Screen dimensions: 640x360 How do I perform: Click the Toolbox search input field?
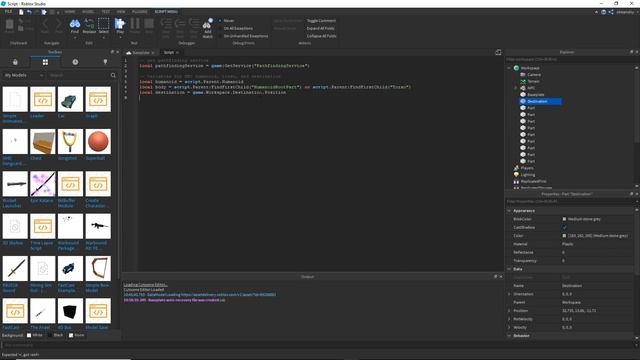(x=78, y=76)
